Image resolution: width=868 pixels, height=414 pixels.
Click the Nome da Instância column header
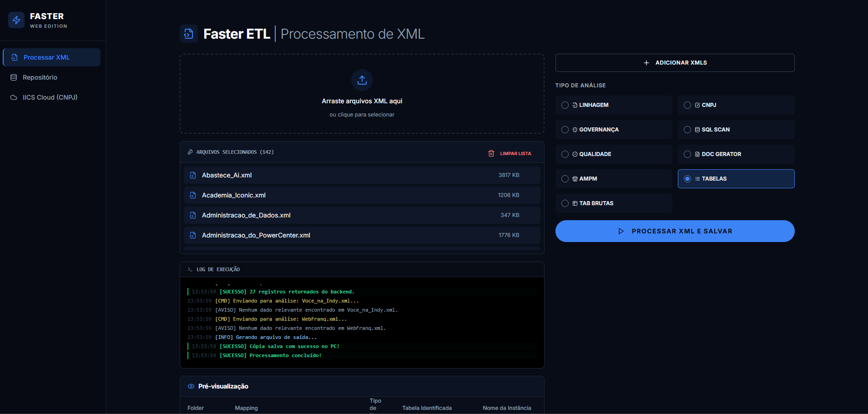pos(507,408)
